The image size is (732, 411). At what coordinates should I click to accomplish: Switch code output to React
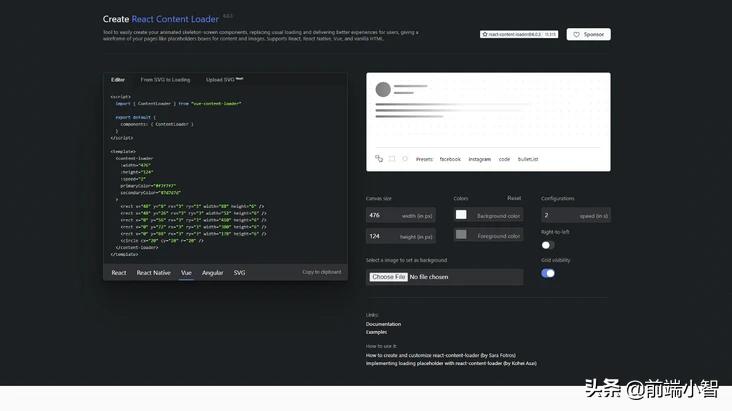point(119,273)
